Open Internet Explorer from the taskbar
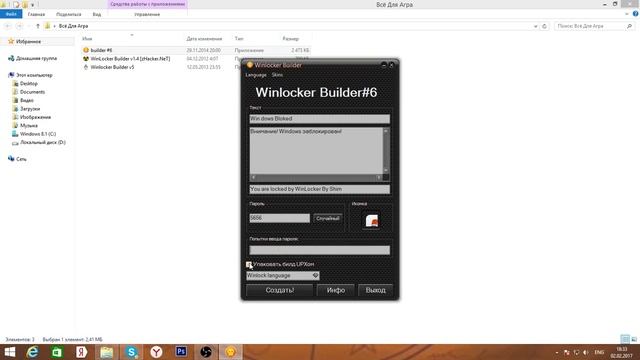Viewport: 640px width, 360px height. coord(32,352)
